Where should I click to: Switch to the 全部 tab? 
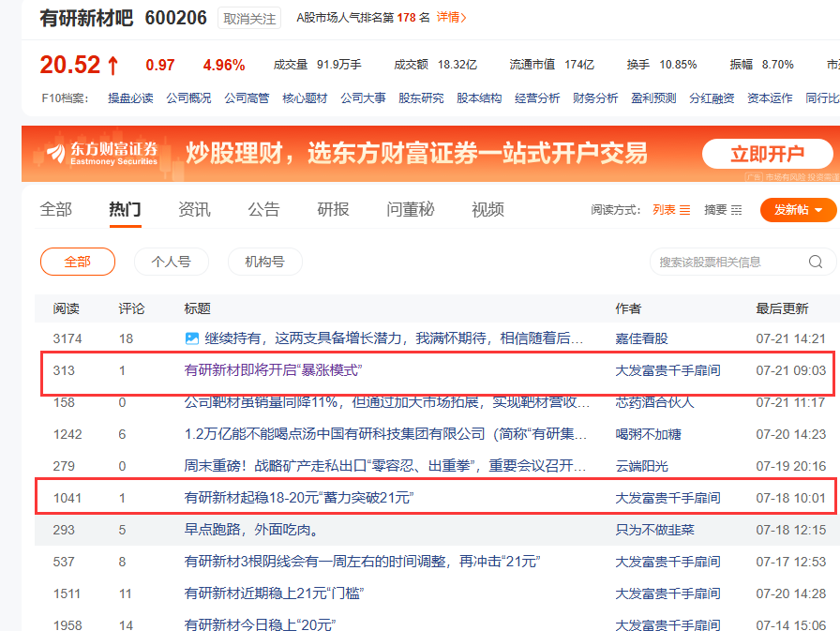point(55,209)
